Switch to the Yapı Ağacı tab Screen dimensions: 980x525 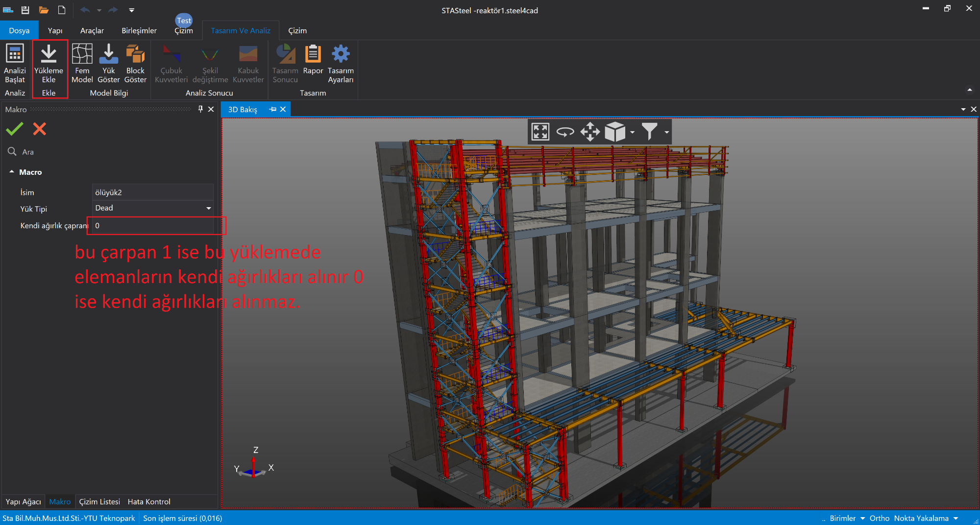[23, 501]
